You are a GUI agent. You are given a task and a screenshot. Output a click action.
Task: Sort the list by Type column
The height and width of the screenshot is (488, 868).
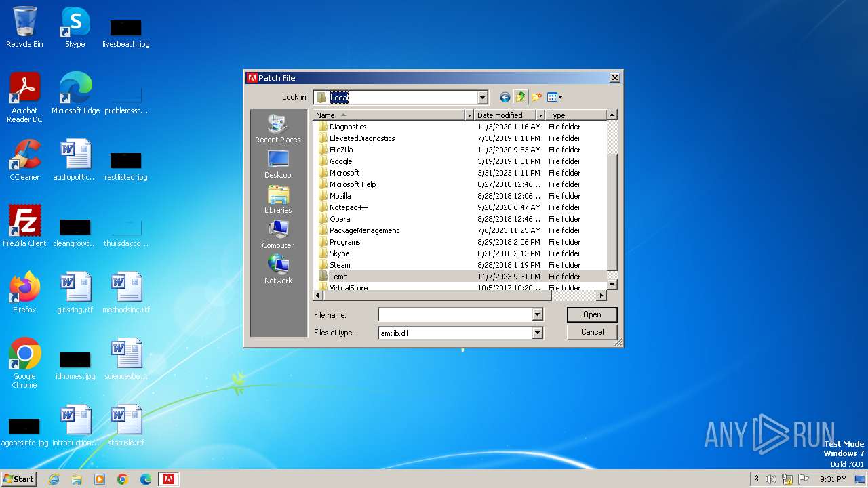576,115
